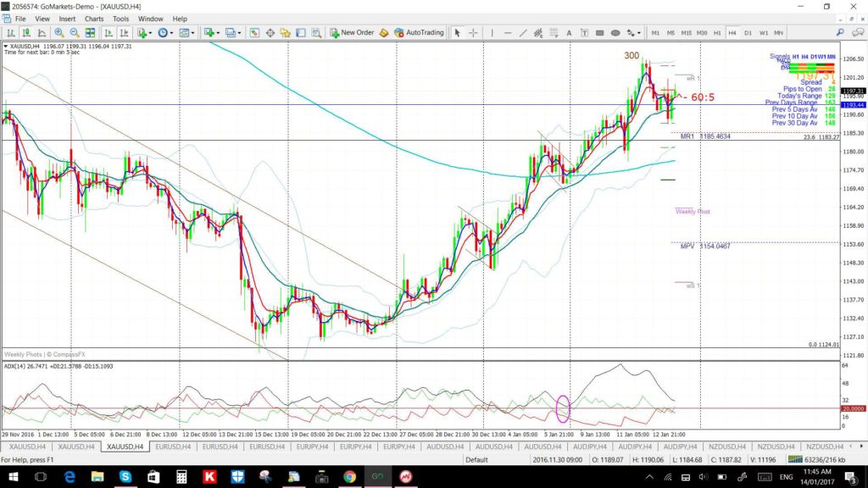
Task: Open the Navigator panel
Action: [x=285, y=33]
